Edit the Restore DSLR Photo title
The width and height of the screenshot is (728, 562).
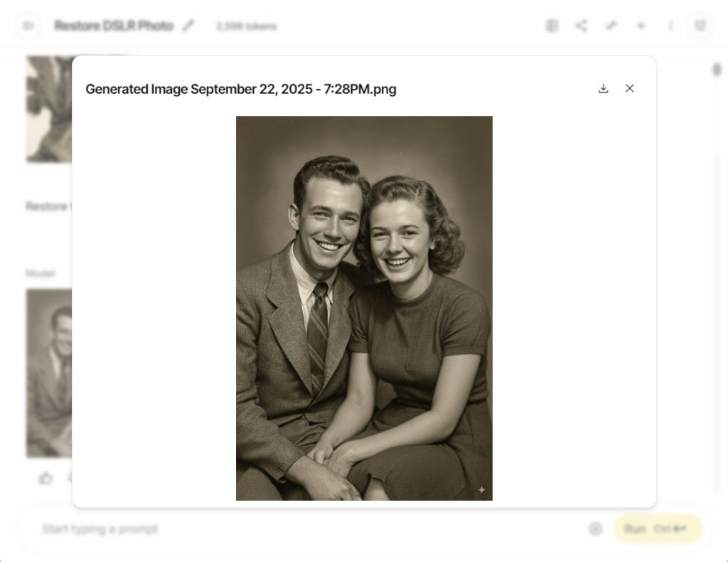click(188, 26)
